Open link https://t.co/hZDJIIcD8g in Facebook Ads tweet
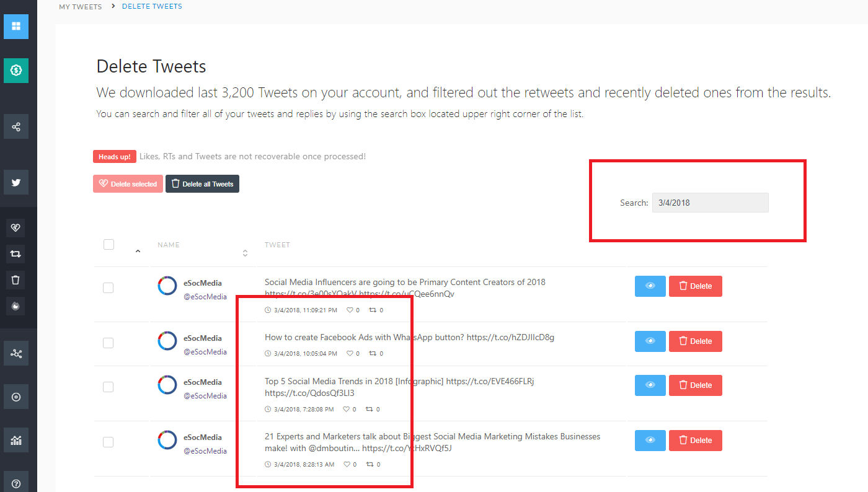This screenshot has width=868, height=492. 510,338
